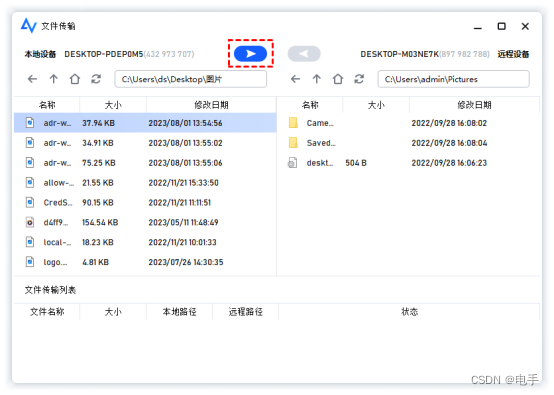
Task: Go up one folder in local pane
Action: coord(54,79)
